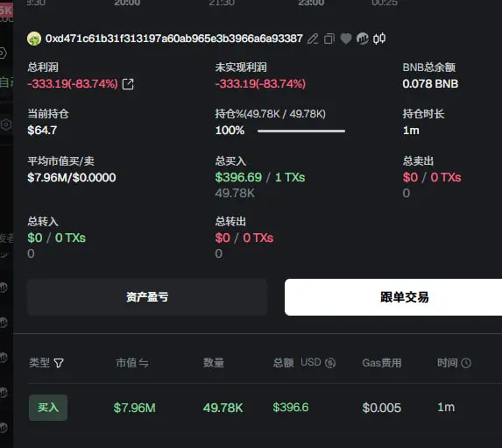Click the Gas费用 column header
Viewport: 502px width, 448px height.
click(382, 363)
